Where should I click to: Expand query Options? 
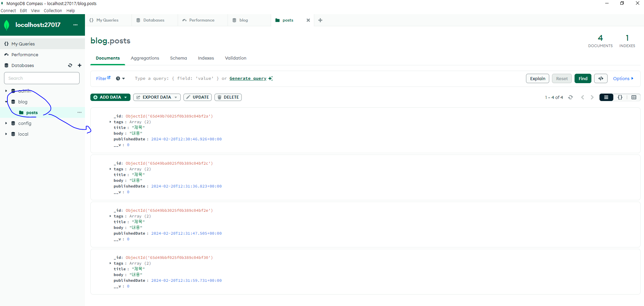(x=623, y=78)
